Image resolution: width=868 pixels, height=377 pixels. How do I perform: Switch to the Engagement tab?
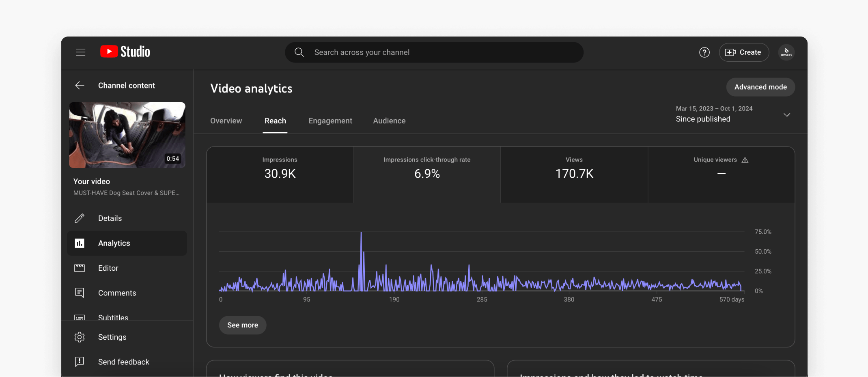330,121
